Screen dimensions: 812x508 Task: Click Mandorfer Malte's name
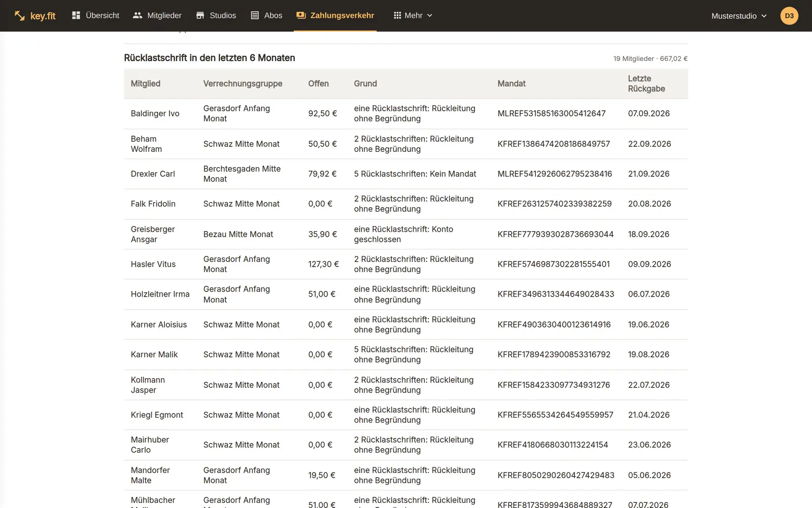pyautogui.click(x=150, y=475)
